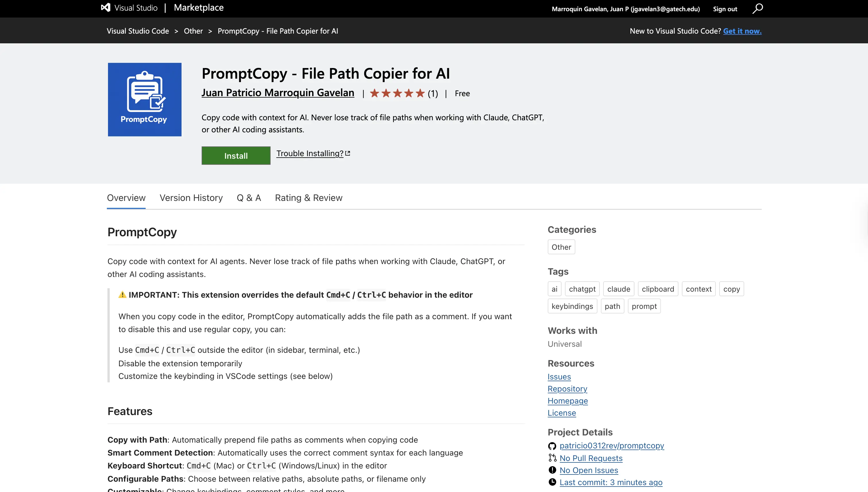Click the Keyboard Shortcut feature line

(247, 466)
